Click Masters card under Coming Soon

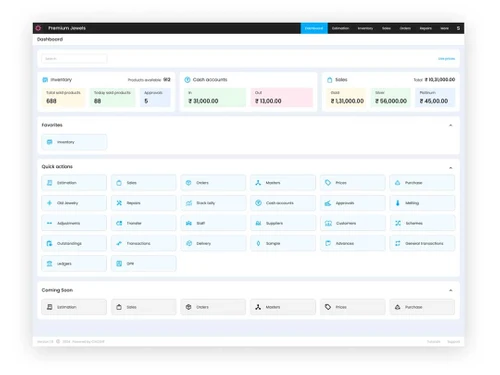click(283, 307)
